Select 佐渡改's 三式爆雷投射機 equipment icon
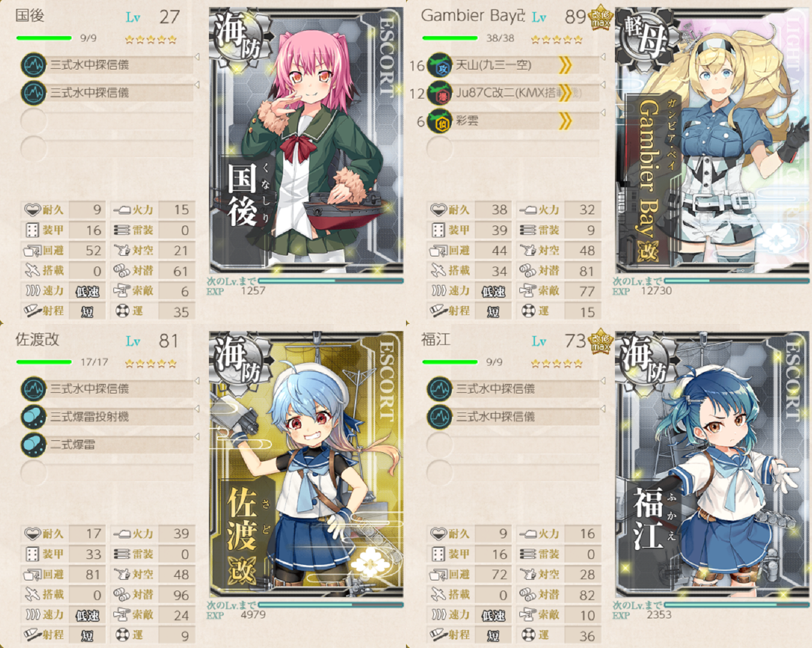812x648 pixels. point(33,417)
